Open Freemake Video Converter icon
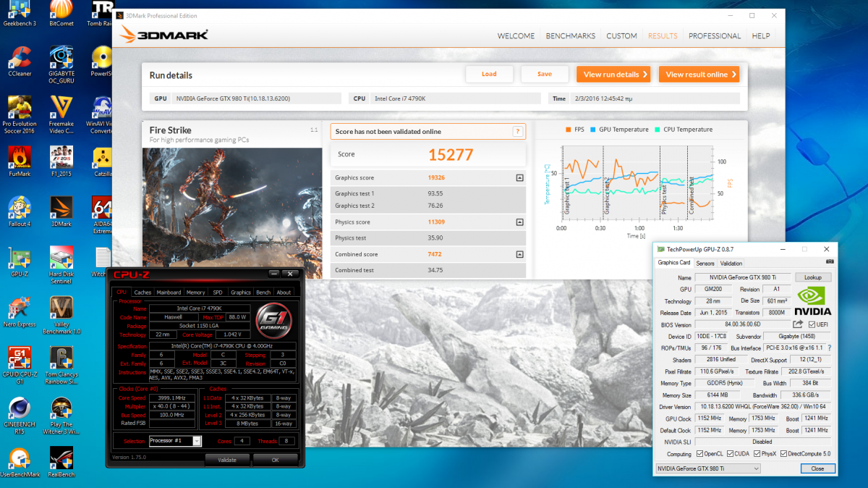This screenshot has height=488, width=868. [x=61, y=116]
